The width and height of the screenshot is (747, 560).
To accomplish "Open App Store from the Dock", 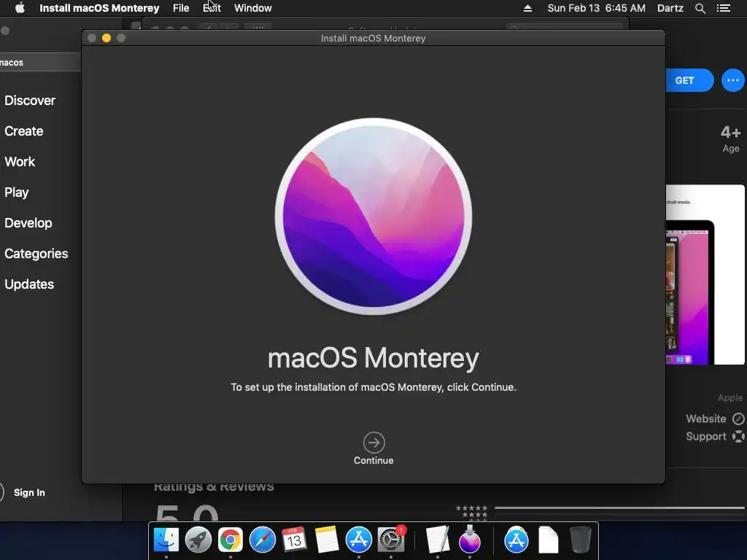I will pyautogui.click(x=358, y=540).
